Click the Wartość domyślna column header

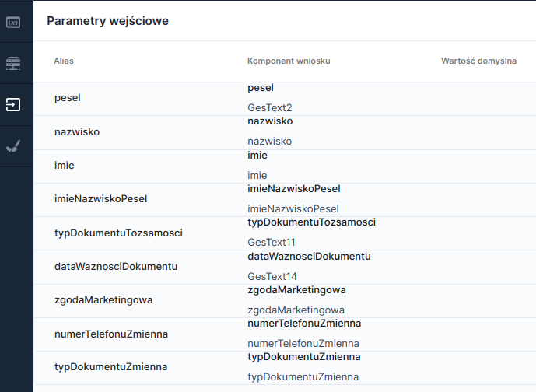(x=478, y=61)
